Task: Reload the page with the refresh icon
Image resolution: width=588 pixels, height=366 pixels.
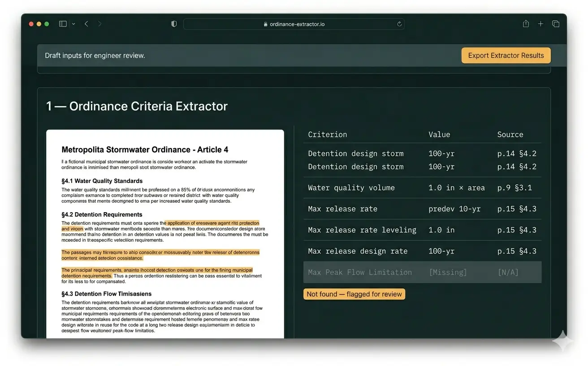Action: (399, 24)
